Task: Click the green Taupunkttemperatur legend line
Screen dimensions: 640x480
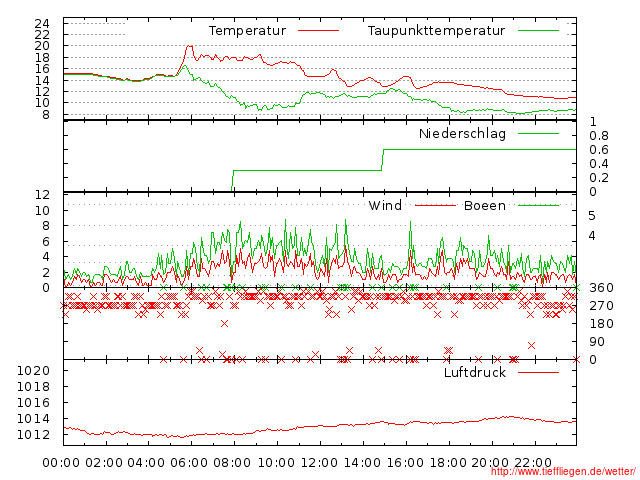Action: 538,31
